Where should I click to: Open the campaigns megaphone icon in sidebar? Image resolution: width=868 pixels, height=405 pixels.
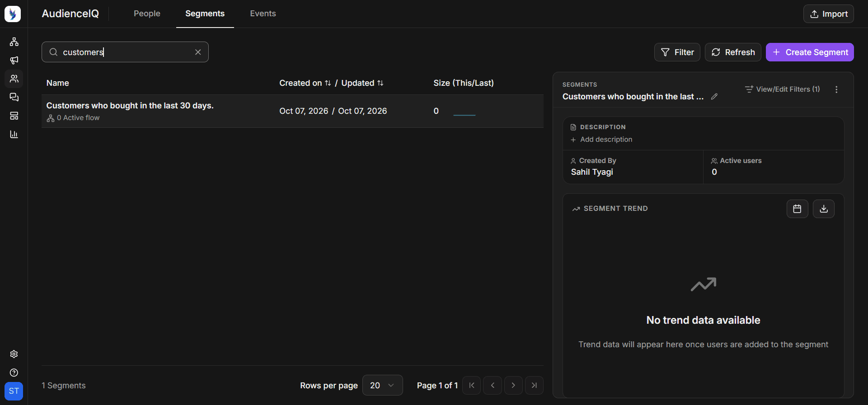pyautogui.click(x=14, y=60)
